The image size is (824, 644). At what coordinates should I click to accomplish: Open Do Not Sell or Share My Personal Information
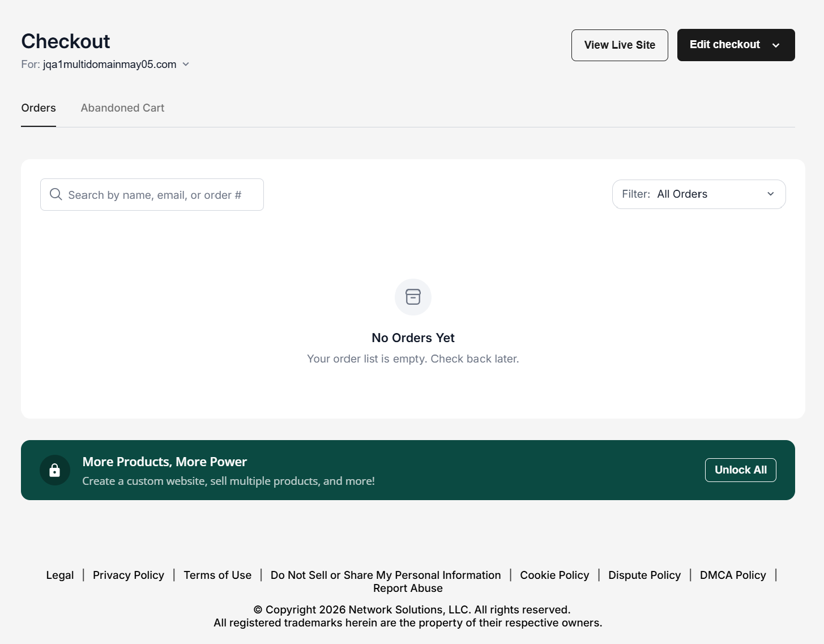(386, 575)
